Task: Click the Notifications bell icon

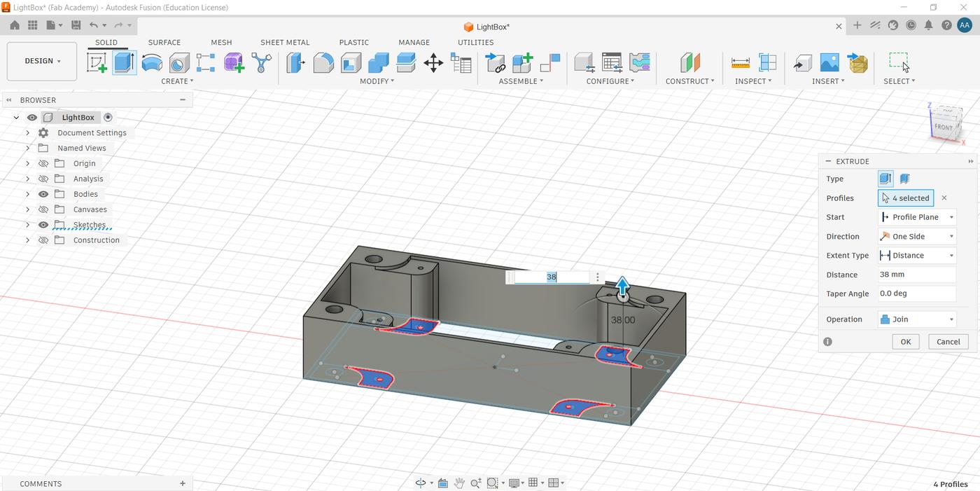Action: [928, 25]
